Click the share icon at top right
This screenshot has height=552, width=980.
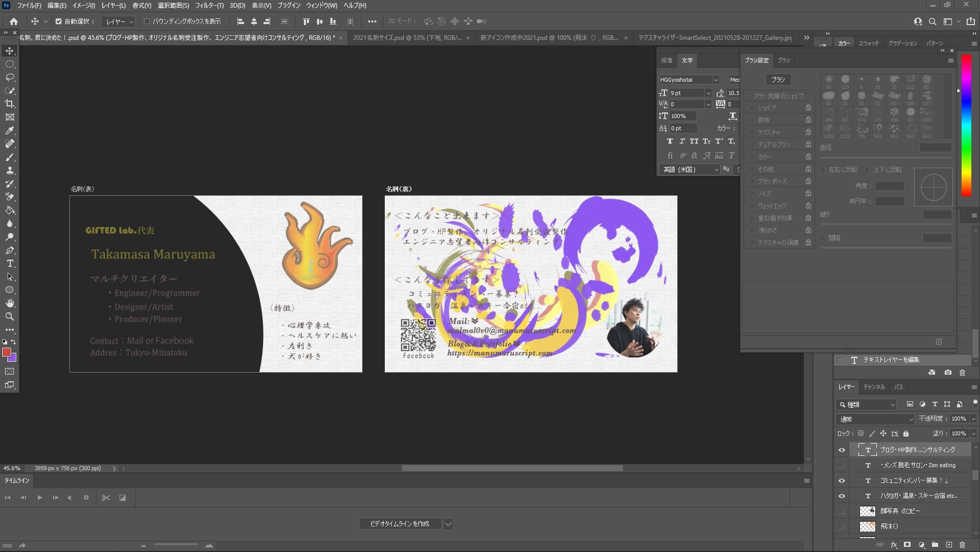971,21
